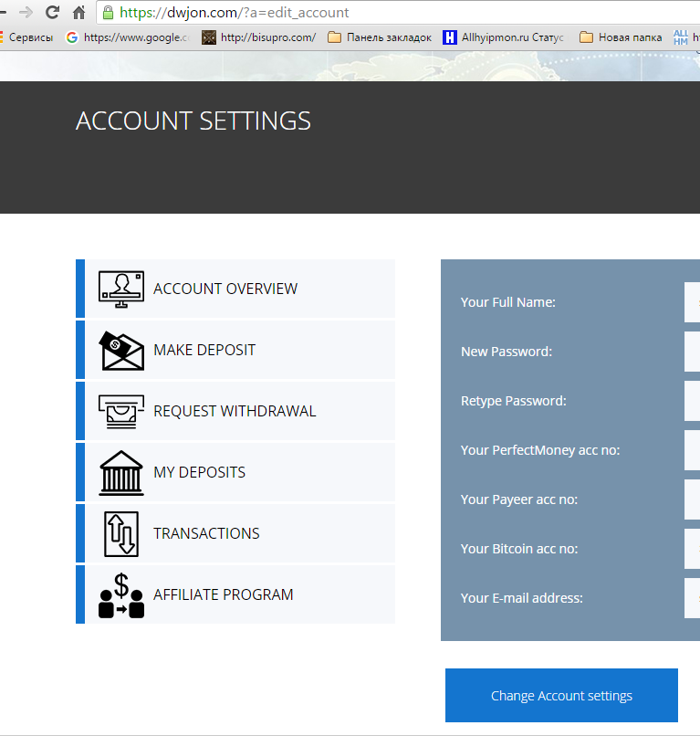Click the 'Retype Password:' label
The width and height of the screenshot is (700, 736).
click(514, 401)
